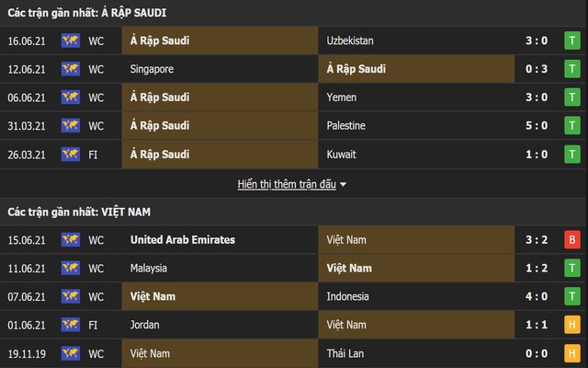This screenshot has width=588, height=368.
Task: Open the Thái Lan team link
Action: (347, 353)
